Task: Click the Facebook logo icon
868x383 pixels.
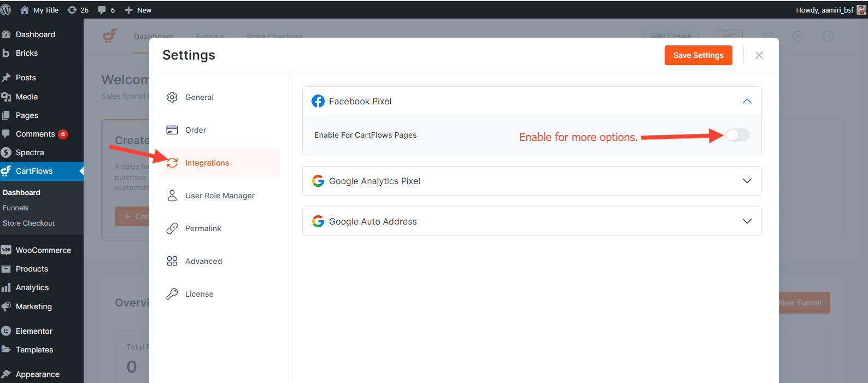Action: [x=318, y=101]
